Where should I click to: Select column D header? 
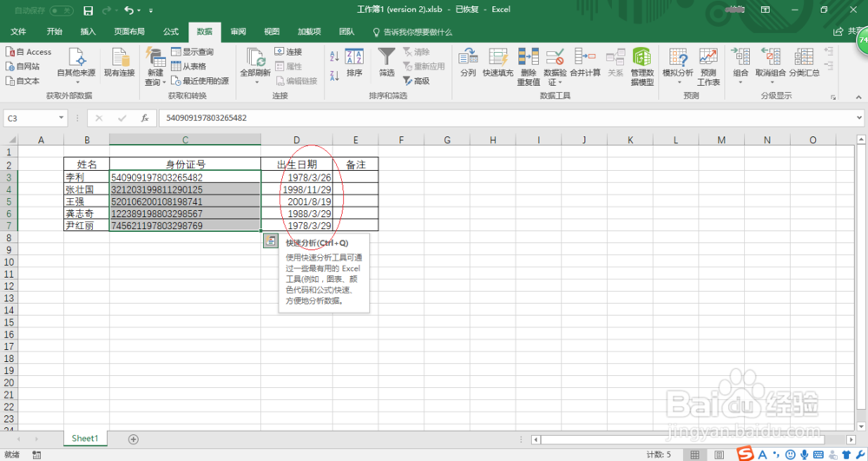(x=297, y=140)
